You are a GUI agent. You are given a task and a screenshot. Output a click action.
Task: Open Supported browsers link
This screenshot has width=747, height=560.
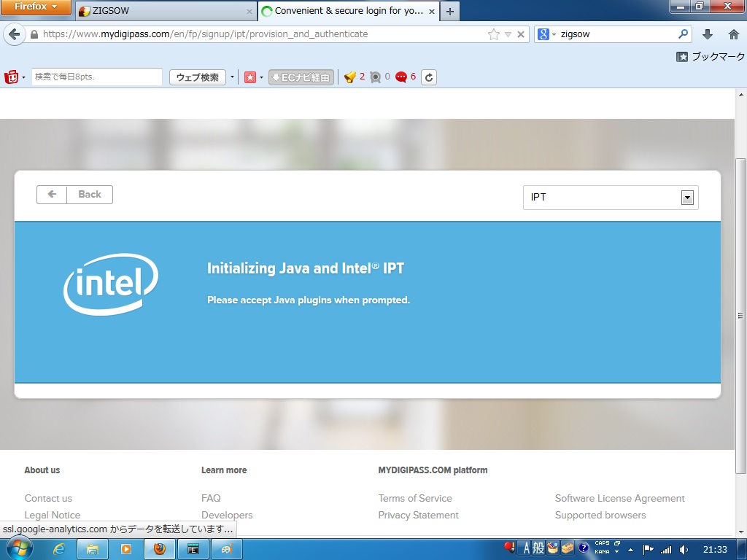point(600,515)
